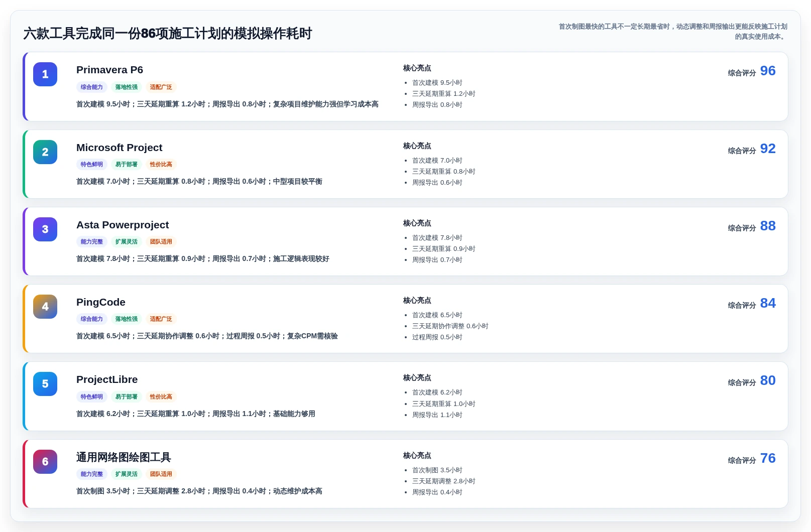Select the 落地性强 tag under Primavera P6
Viewport: 811px width, 532px height.
127,87
